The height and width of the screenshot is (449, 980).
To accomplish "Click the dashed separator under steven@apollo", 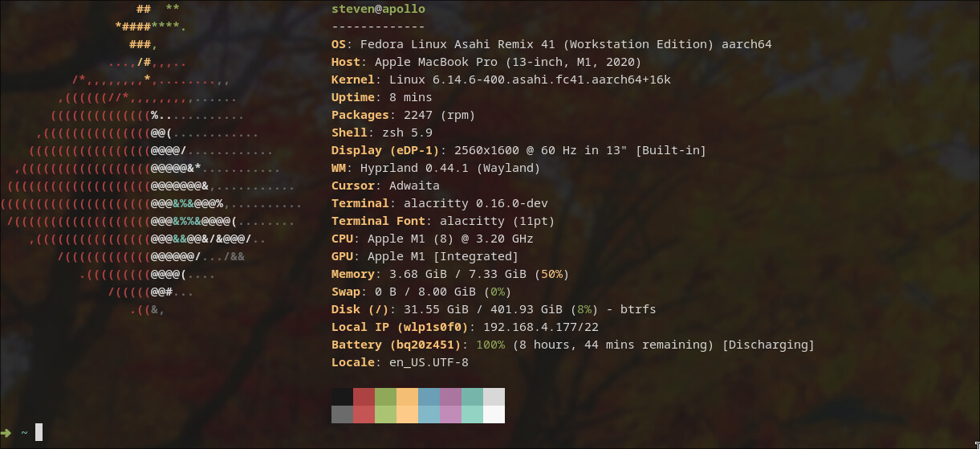I will (378, 27).
